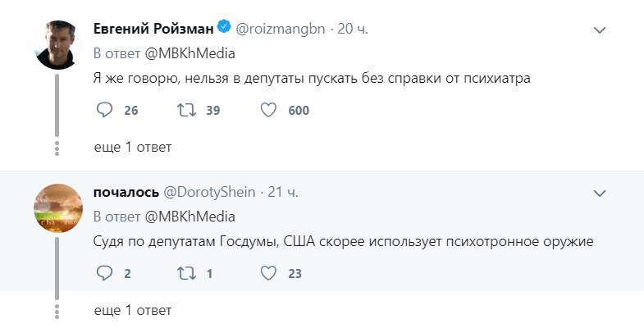Expand 'еще 1 ответ' under Ройзман's tweet
Viewport: 644px width, 333px height.
tap(133, 147)
